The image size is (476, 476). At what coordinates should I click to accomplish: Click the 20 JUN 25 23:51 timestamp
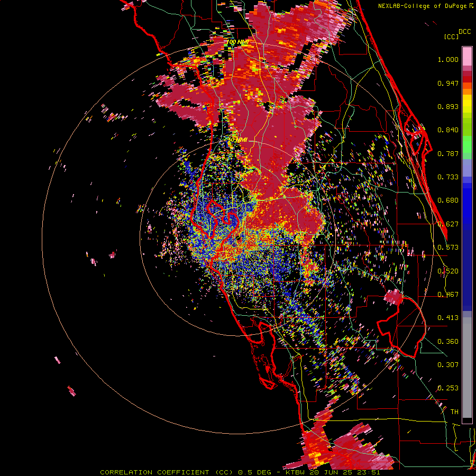(x=345, y=472)
